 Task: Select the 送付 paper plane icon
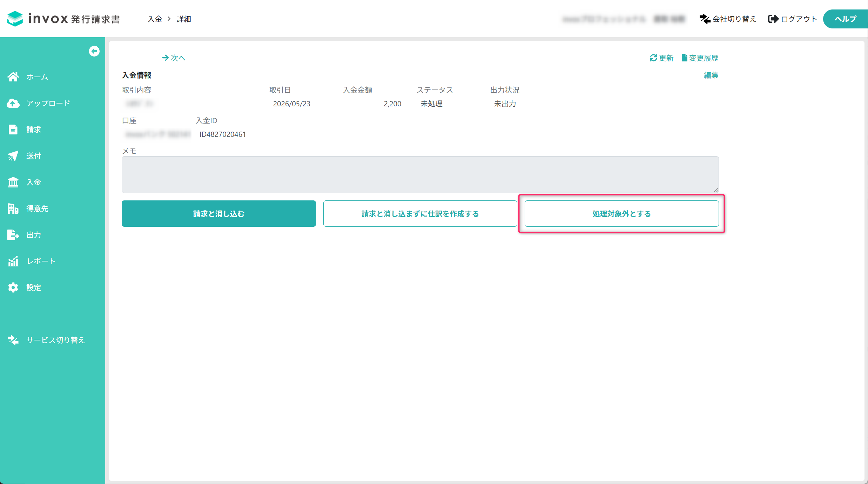pyautogui.click(x=13, y=156)
